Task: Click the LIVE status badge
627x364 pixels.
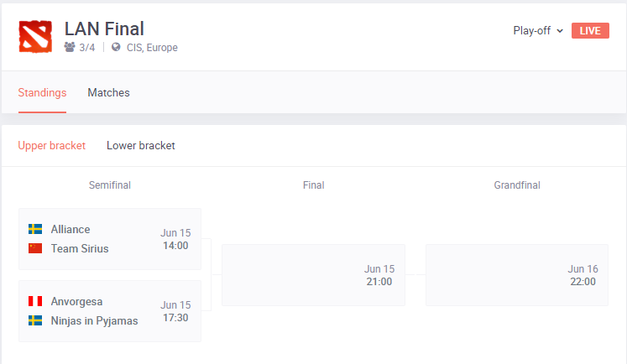Action: coord(590,31)
